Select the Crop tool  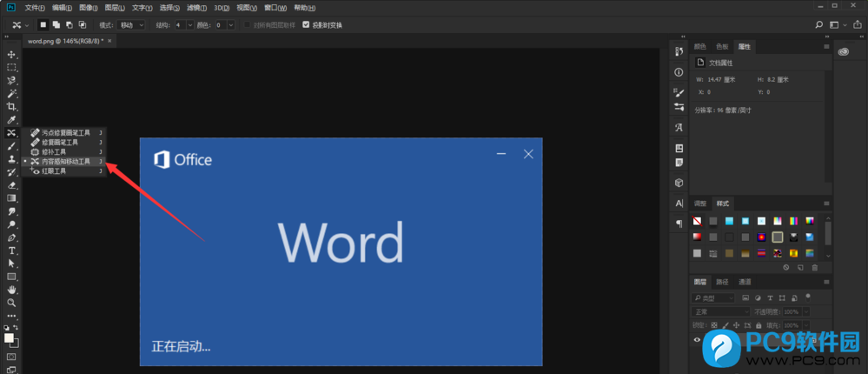pos(11,107)
